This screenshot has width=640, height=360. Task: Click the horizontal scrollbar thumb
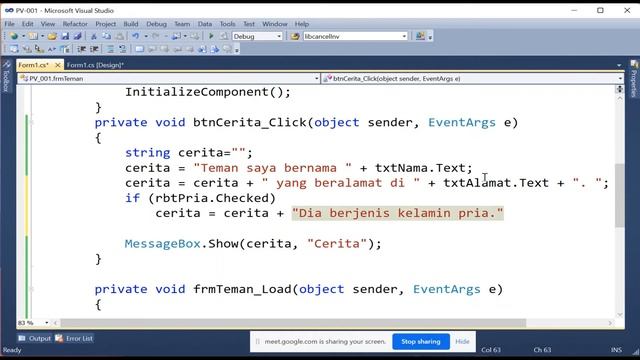click(293, 323)
